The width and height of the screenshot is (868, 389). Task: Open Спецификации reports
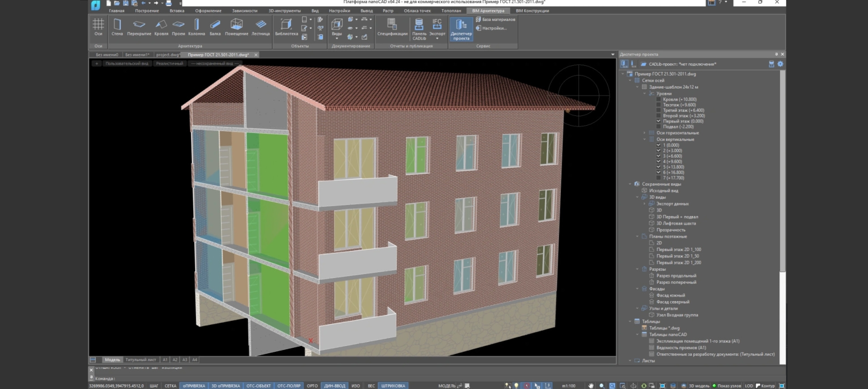click(392, 27)
